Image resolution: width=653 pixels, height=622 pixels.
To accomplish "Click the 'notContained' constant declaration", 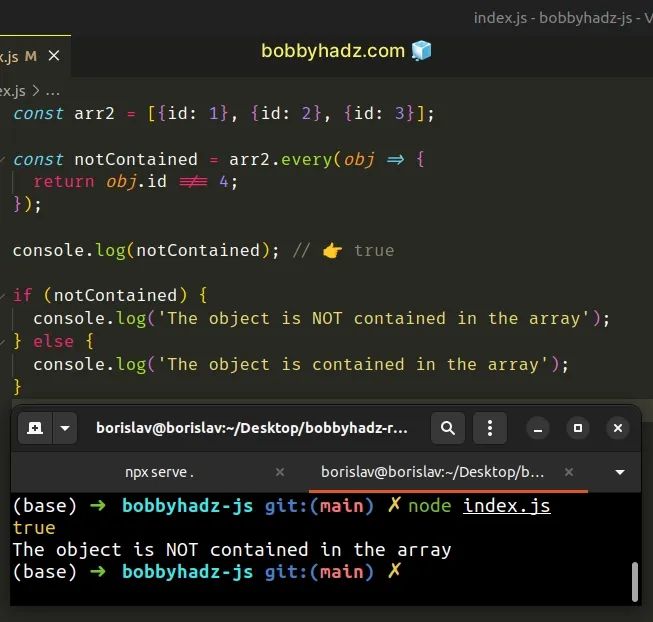I will [x=136, y=159].
